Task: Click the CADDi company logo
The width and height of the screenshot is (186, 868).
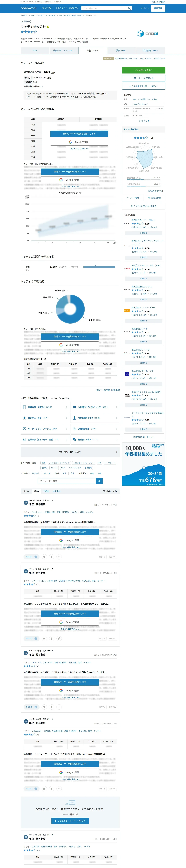Action: tap(147, 33)
